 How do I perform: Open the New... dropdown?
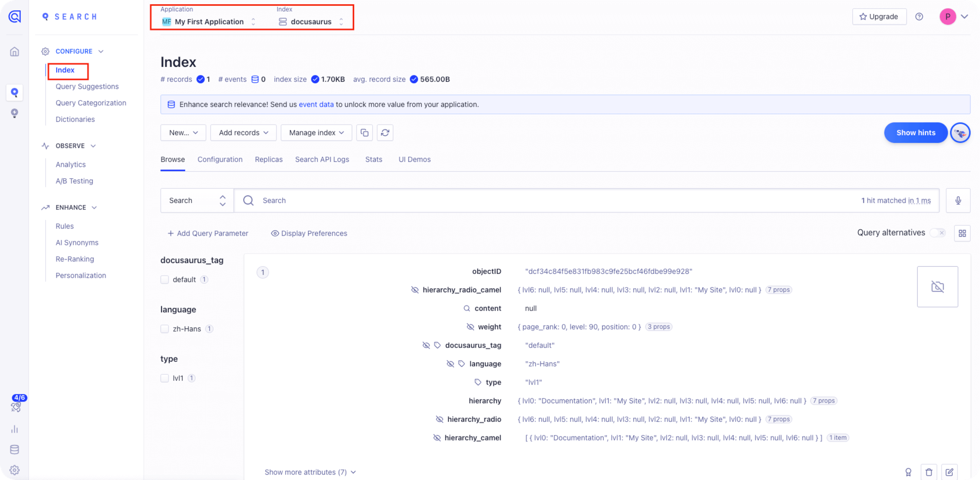point(183,133)
